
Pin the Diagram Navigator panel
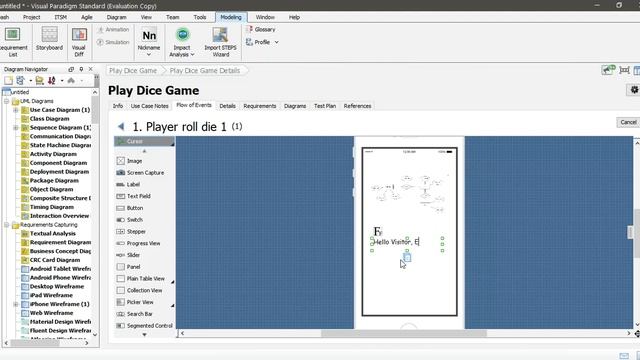(x=81, y=69)
